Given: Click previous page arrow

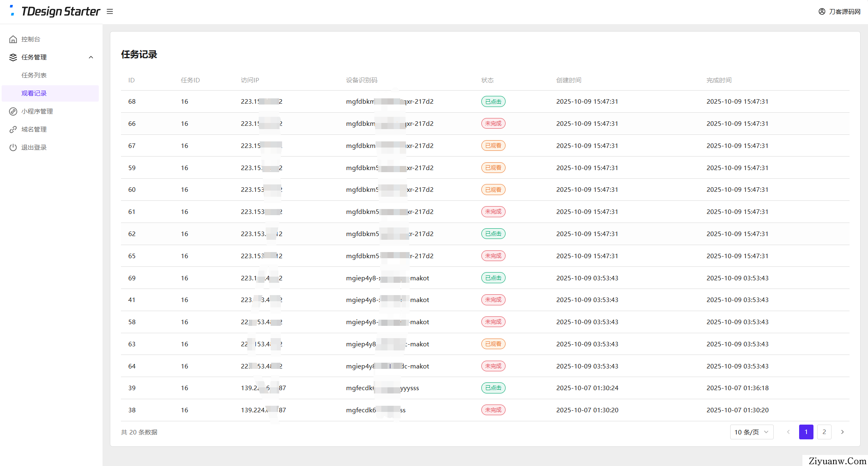Looking at the screenshot, I should point(788,432).
